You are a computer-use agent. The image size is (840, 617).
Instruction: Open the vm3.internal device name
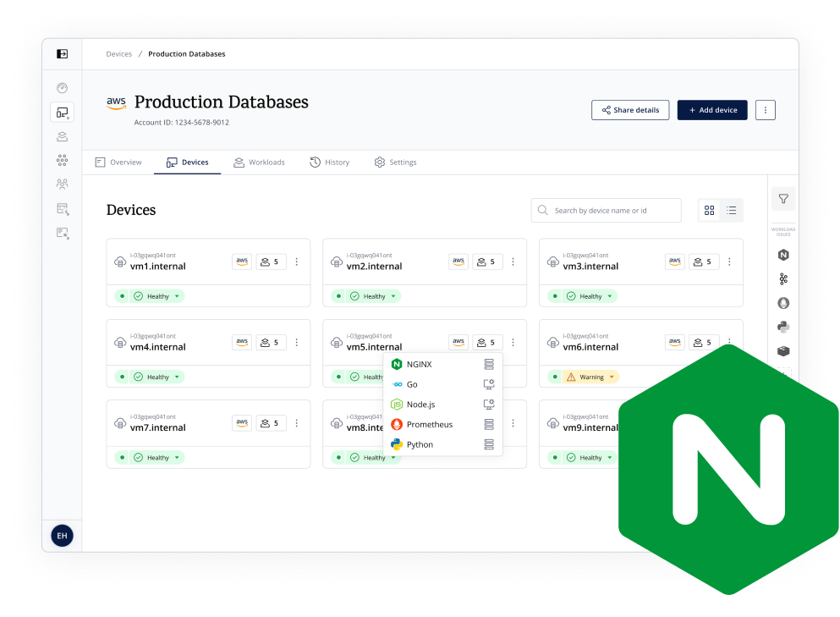pyautogui.click(x=591, y=267)
